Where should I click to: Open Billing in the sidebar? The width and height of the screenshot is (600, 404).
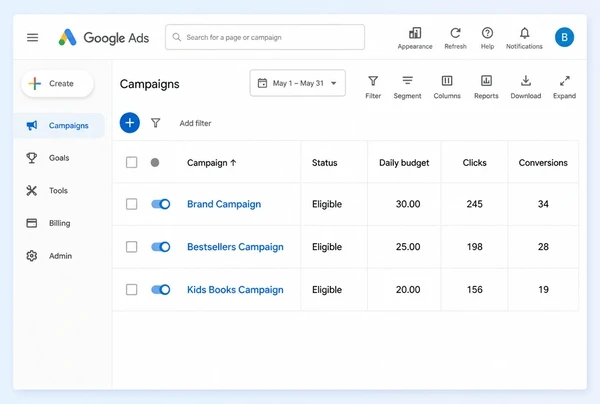click(48, 223)
